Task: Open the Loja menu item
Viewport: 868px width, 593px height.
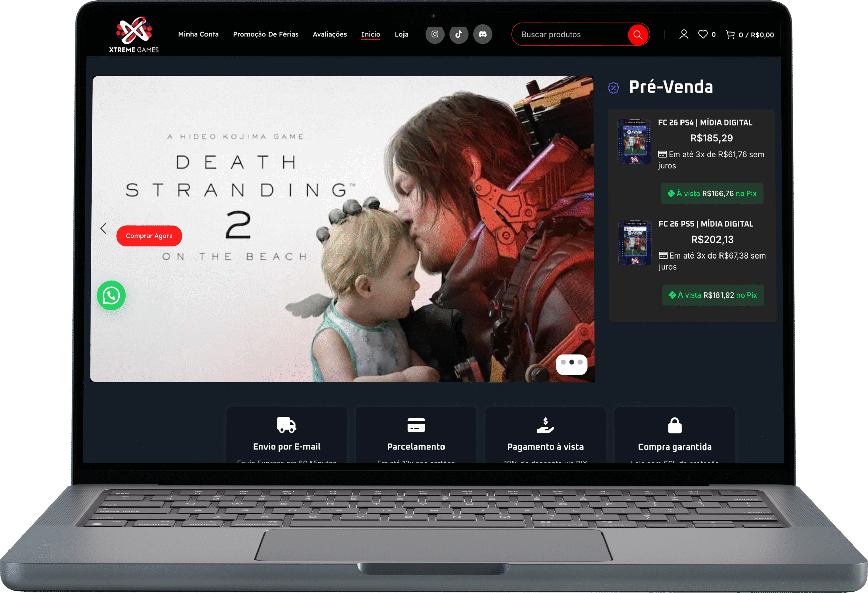Action: point(401,34)
